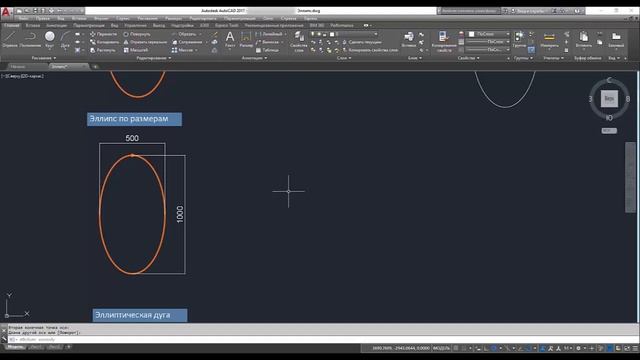Screen dimensions: 640x360
Task: Open the linetype ПоСлою dropdown
Action: tap(488, 49)
